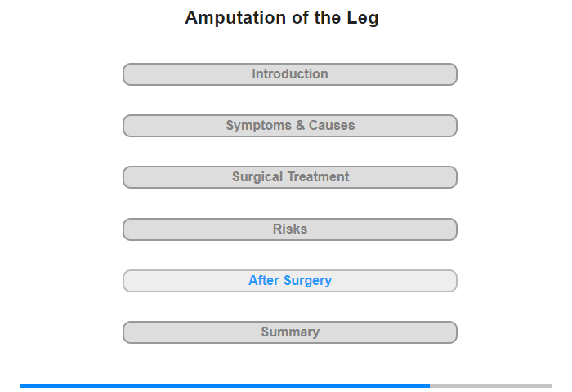Select the Surgical Treatment section

pyautogui.click(x=290, y=177)
